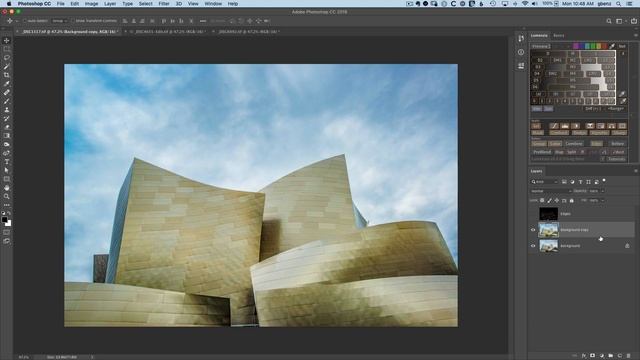
Task: Click the red color swatch in Lumenzia
Action: pos(604,46)
